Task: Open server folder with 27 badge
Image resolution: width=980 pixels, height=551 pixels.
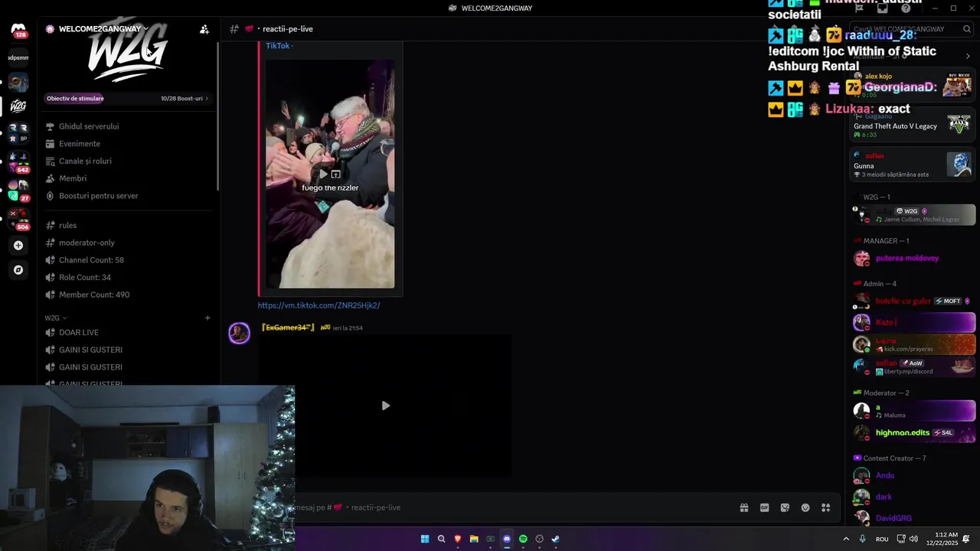Action: pyautogui.click(x=18, y=190)
